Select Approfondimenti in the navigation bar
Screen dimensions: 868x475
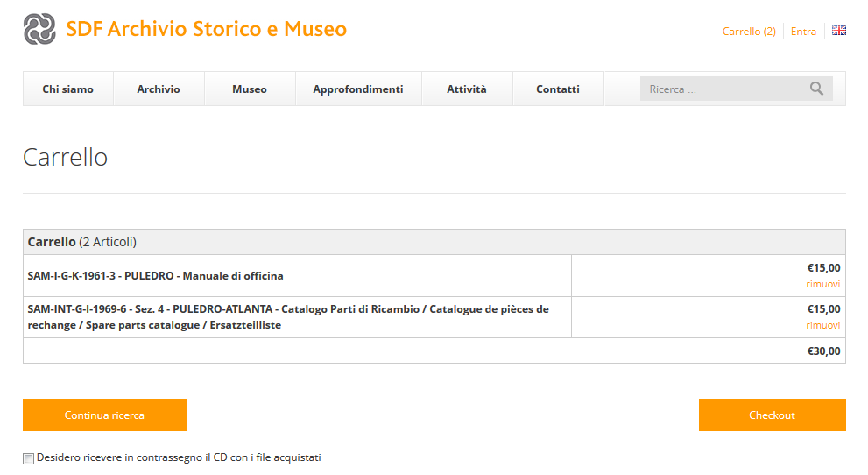pos(357,89)
